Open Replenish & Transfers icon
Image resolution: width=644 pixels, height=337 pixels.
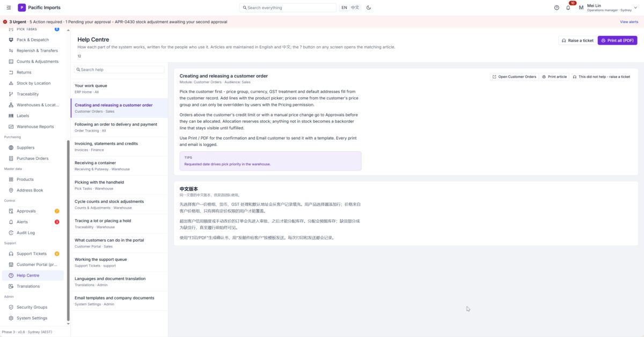coord(11,50)
